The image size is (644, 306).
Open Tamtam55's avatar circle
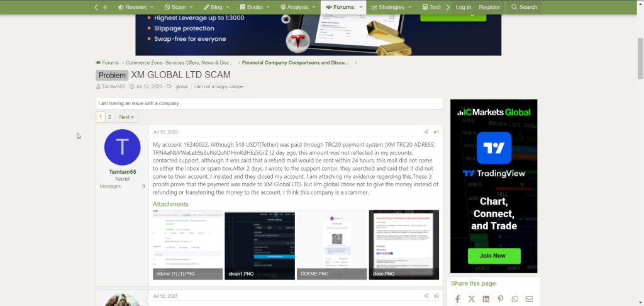click(x=123, y=147)
